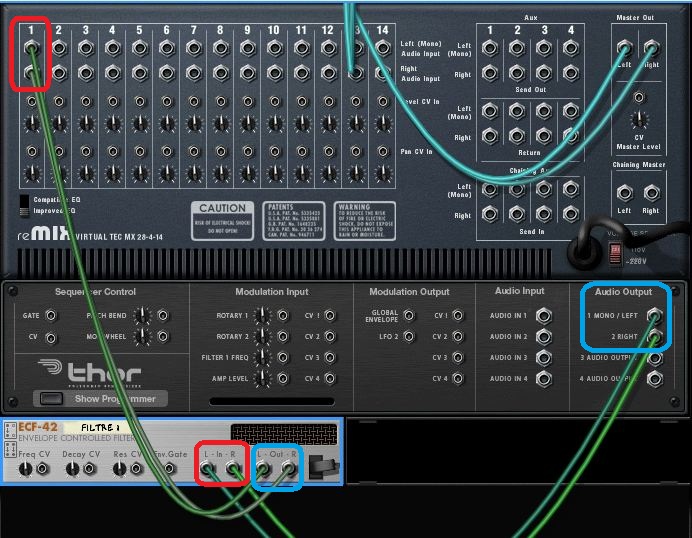Click Aux 3 Send Out Right jack
The width and height of the screenshot is (692, 538).
(544, 73)
